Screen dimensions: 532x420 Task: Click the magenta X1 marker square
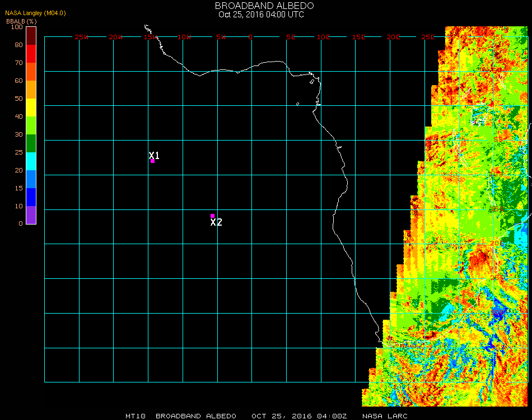(x=153, y=161)
